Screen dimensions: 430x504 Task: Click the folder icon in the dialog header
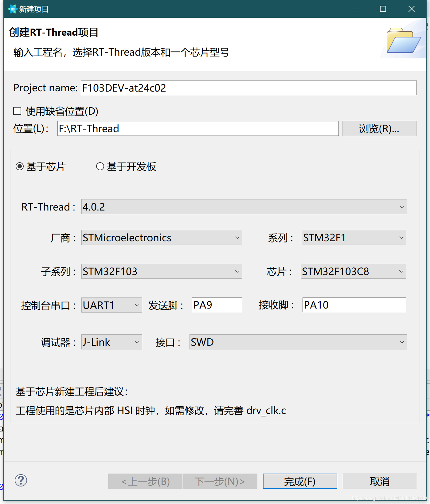click(403, 40)
